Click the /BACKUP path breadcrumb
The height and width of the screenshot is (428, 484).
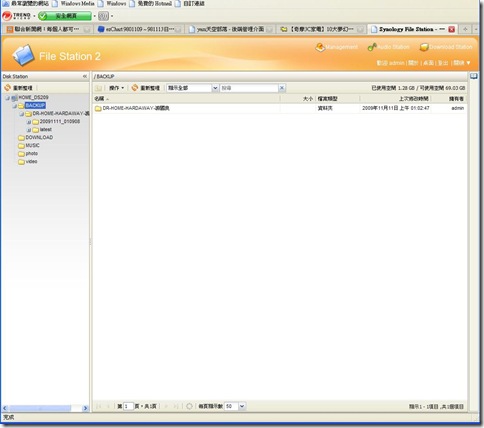pyautogui.click(x=104, y=76)
